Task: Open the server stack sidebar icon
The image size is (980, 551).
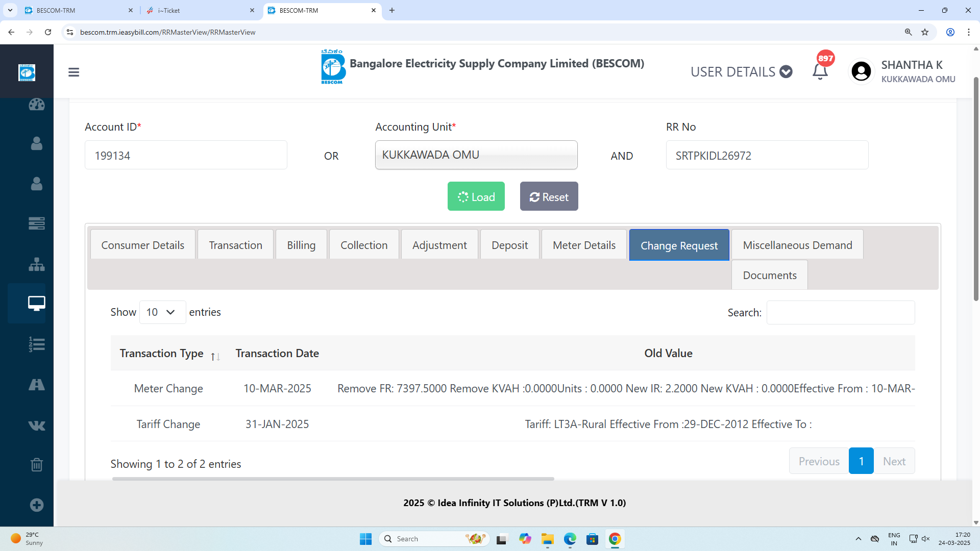Action: coord(36,223)
